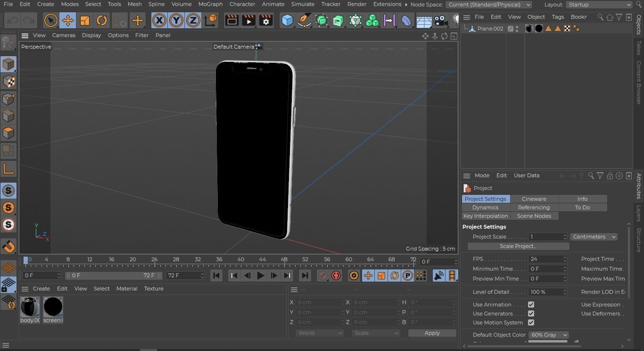Toggle Y axis lock
This screenshot has width=644, height=351.
[176, 21]
